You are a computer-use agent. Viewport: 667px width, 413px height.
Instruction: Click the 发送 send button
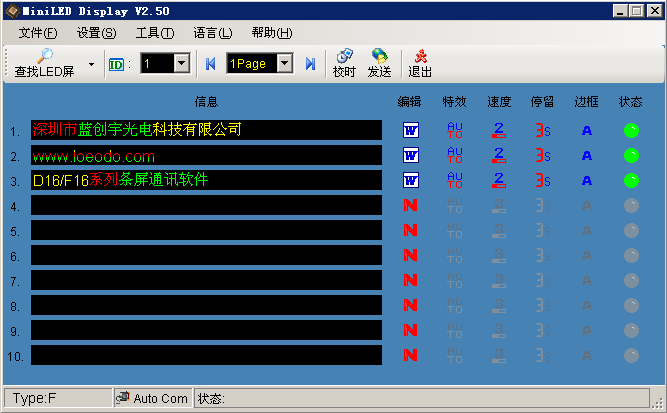pyautogui.click(x=379, y=63)
